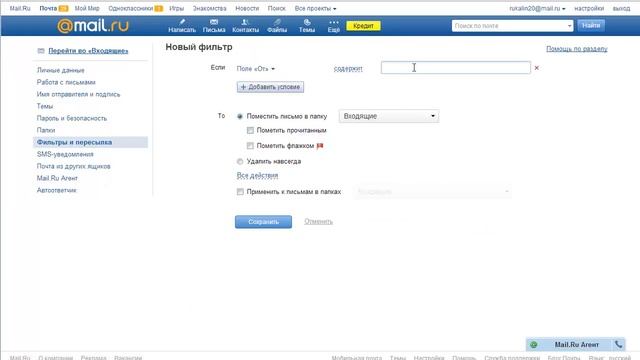This screenshot has width=640, height=360.
Task: Open the Написать compose icon
Action: [182, 22]
